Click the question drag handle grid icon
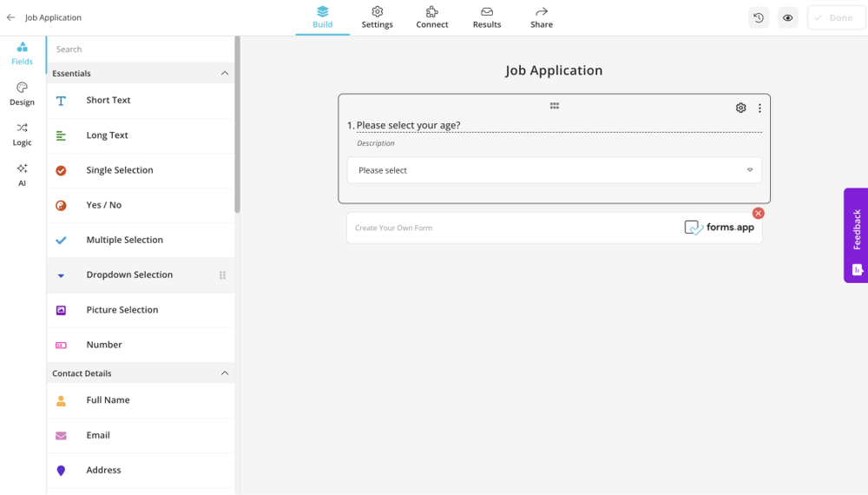 (554, 106)
